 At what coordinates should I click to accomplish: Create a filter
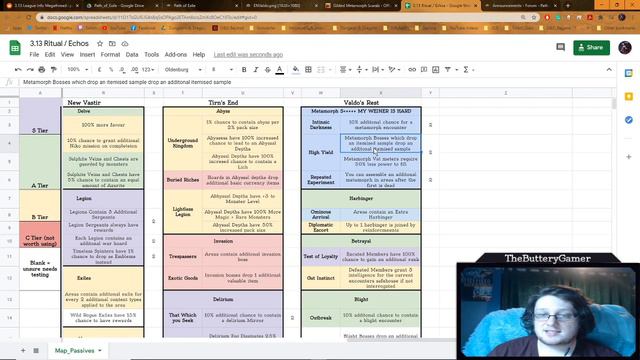(448, 70)
